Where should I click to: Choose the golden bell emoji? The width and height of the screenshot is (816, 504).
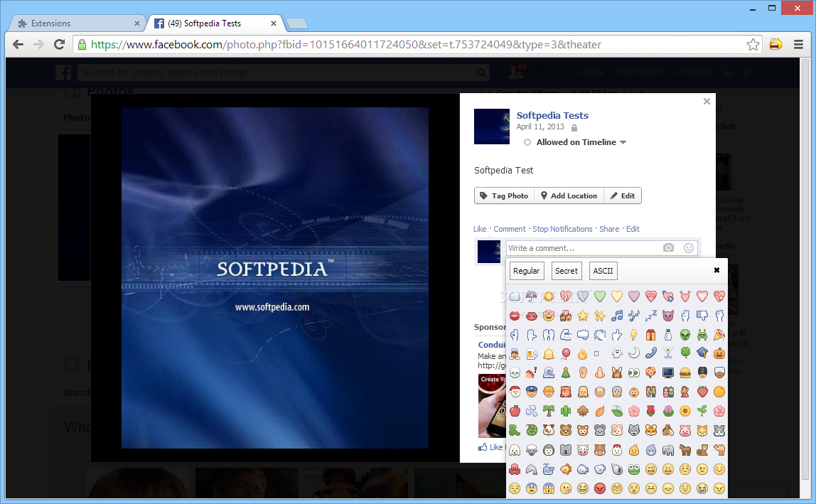point(549,354)
